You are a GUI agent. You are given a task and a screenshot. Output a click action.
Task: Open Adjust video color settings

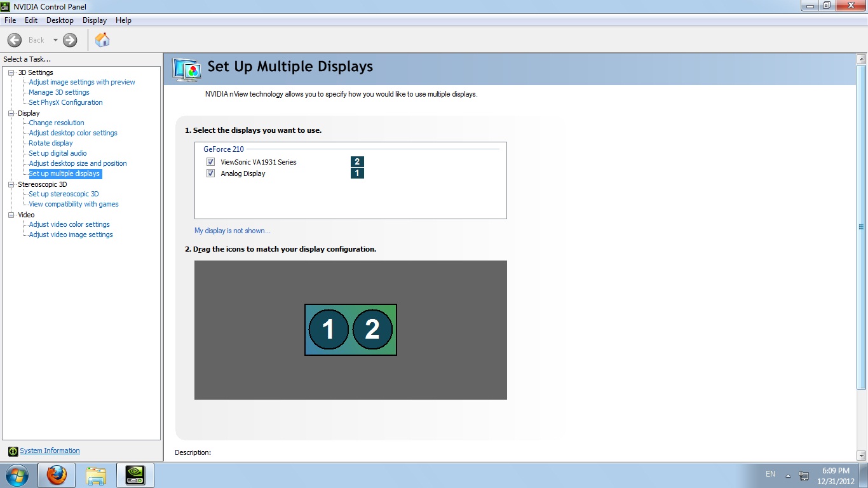pyautogui.click(x=69, y=224)
